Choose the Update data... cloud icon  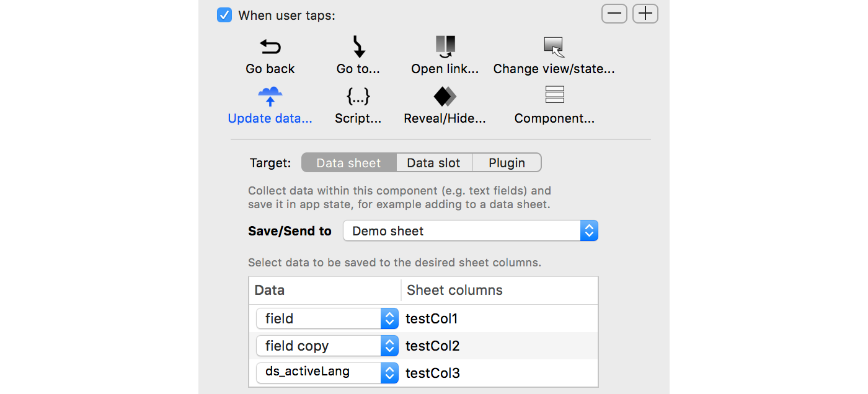coord(270,97)
